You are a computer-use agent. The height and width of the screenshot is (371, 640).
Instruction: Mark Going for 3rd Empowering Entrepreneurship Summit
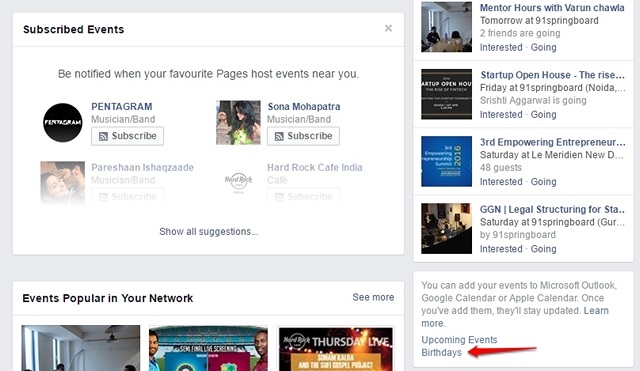(x=543, y=182)
